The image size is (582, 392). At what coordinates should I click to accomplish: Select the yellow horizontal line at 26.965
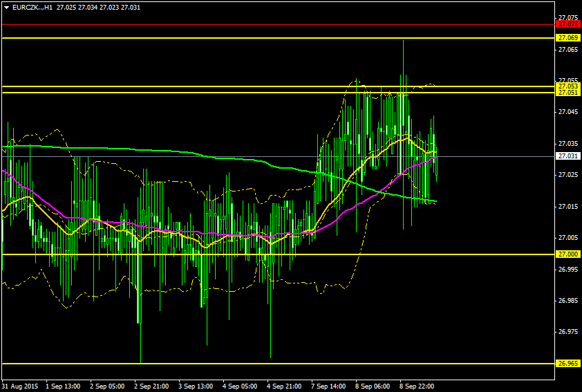[279, 364]
